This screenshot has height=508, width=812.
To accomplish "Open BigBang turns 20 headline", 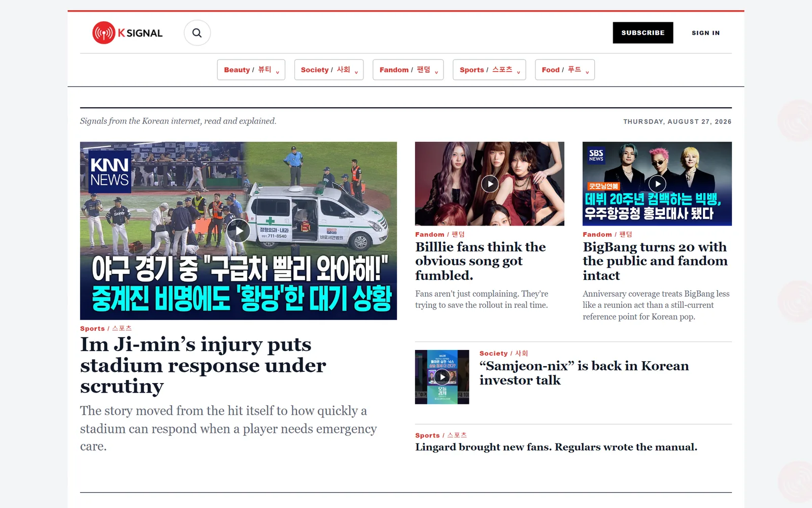I will (x=655, y=261).
